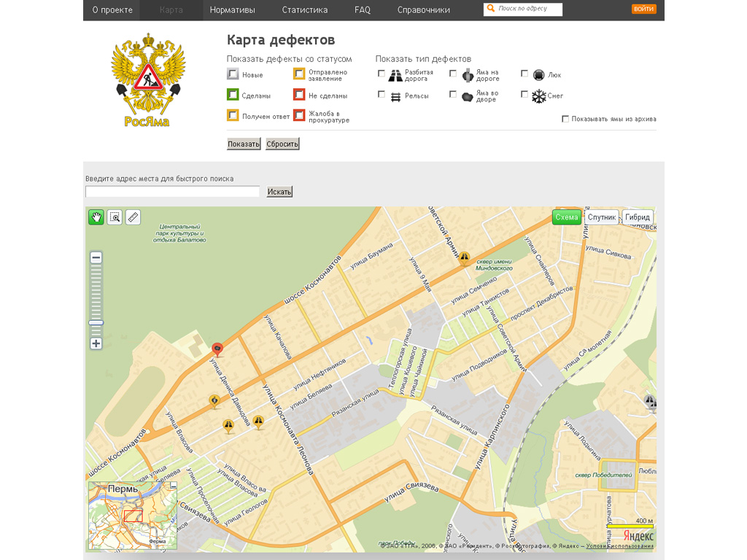The image size is (747, 560).
Task: Collapse the Пермь overview mini-map
Action: [x=174, y=485]
